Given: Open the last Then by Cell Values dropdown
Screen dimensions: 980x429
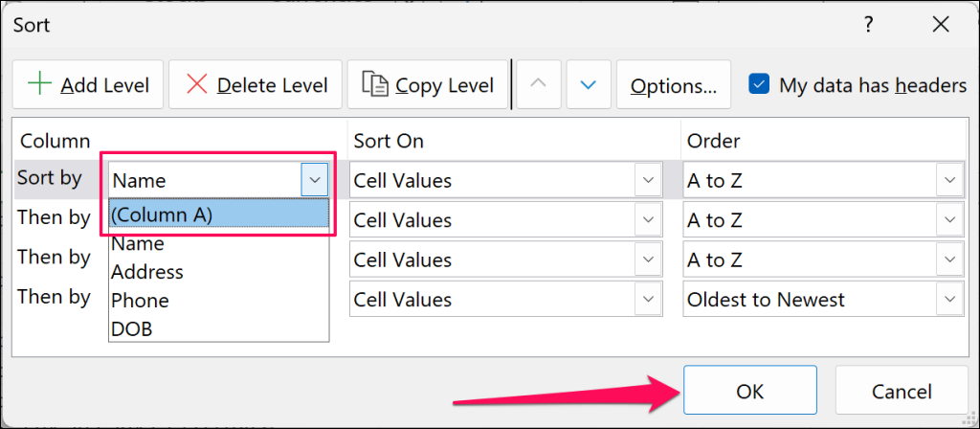Looking at the screenshot, I should 648,299.
